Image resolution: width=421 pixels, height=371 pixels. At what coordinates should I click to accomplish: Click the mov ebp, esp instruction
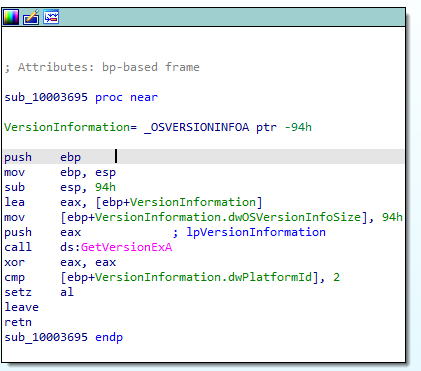[60, 172]
